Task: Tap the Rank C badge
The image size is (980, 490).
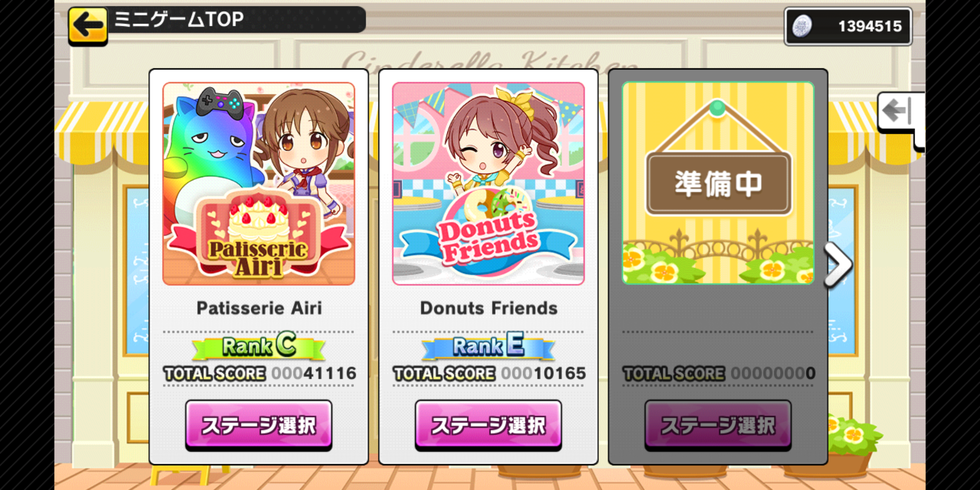Action: point(259,346)
